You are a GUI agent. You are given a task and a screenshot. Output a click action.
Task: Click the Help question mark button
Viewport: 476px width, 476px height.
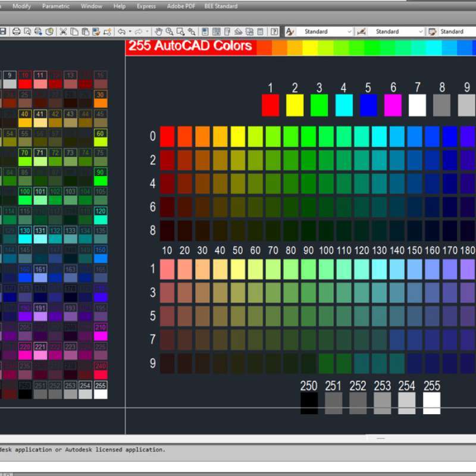pos(274,31)
